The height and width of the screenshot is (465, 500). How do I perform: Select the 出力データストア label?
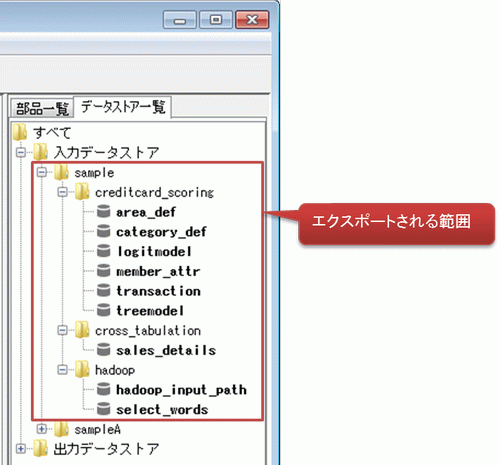[x=106, y=449]
